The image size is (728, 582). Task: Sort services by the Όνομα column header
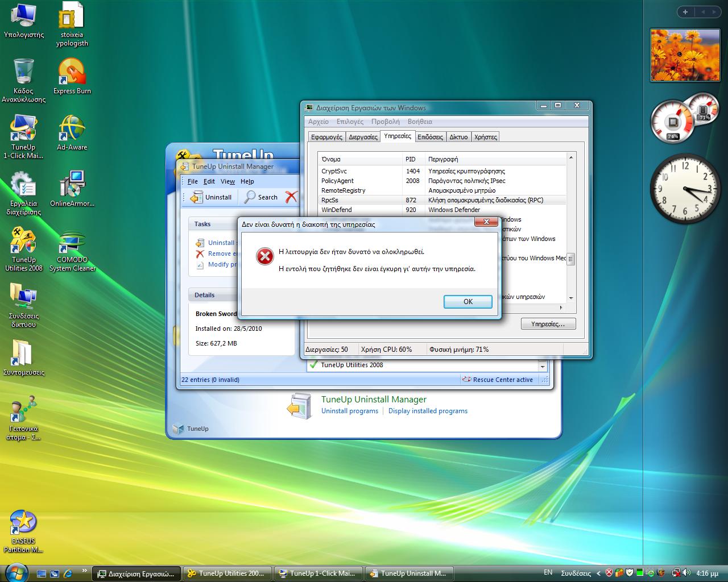click(361, 159)
